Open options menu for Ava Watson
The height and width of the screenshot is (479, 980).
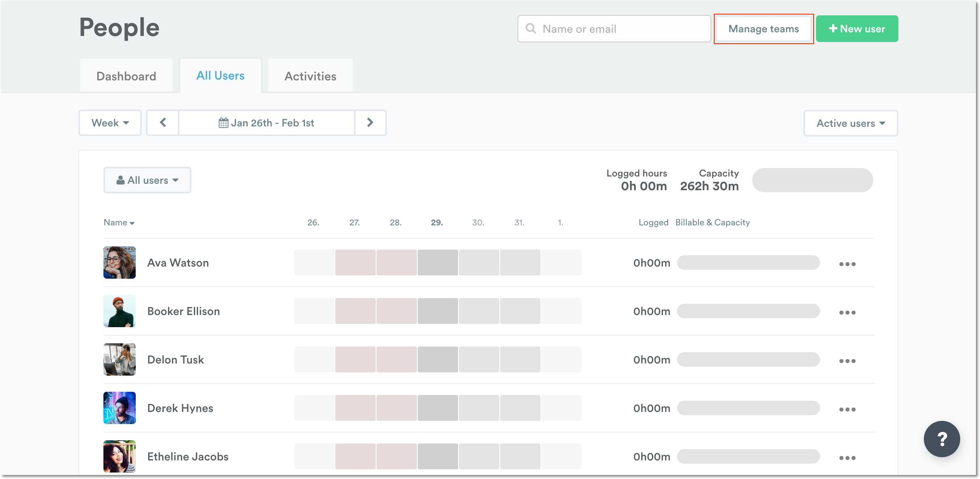(848, 263)
